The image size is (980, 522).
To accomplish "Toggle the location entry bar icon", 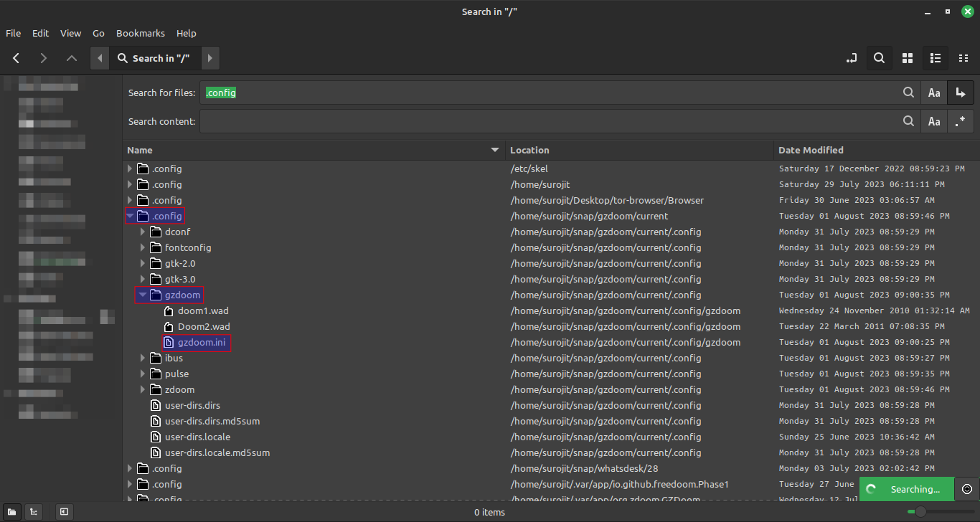I will tap(851, 58).
